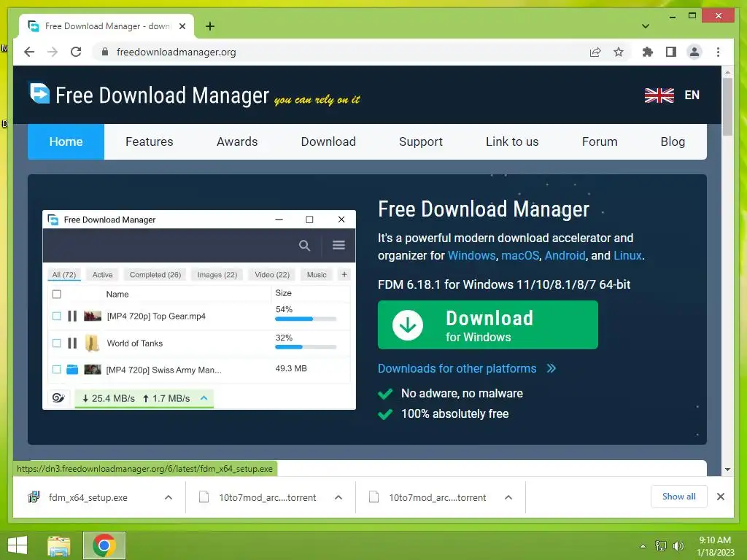Expand options for second 10to7mod torrent download

(508, 497)
